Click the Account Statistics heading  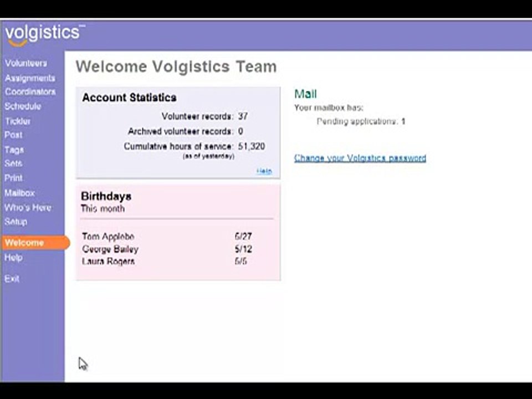[129, 98]
